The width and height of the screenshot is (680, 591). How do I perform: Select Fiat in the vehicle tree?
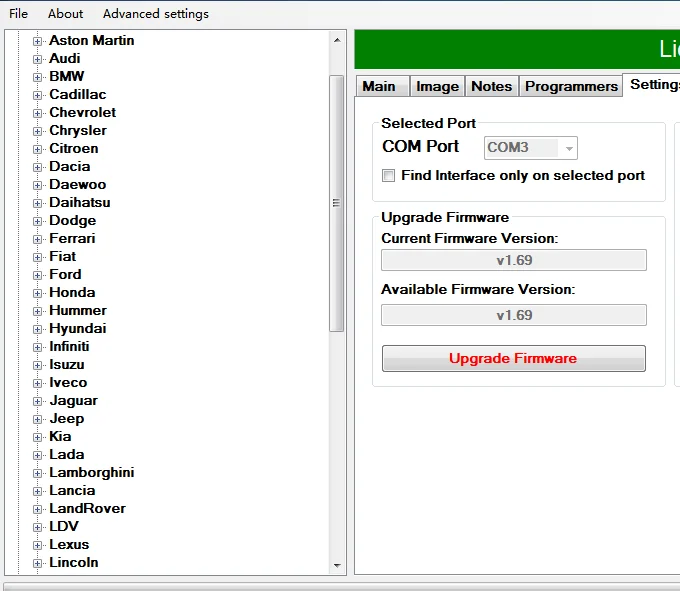(62, 257)
